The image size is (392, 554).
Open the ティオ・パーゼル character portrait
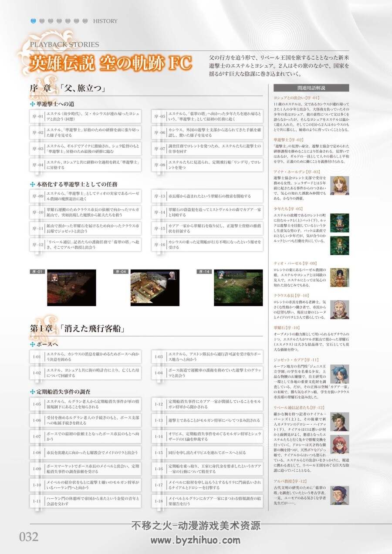click(339, 277)
